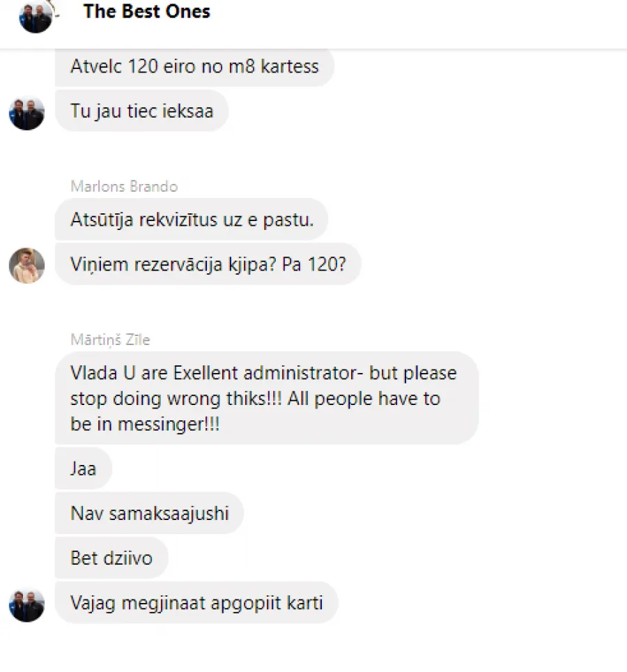Viewport: 627px width, 672px height.
Task: Click The Best Ones chat title
Action: (x=147, y=12)
